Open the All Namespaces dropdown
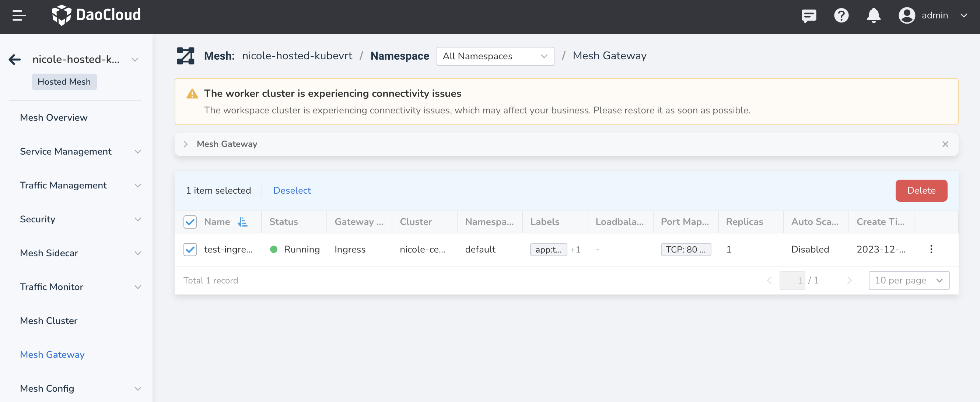Image resolution: width=980 pixels, height=402 pixels. 495,56
